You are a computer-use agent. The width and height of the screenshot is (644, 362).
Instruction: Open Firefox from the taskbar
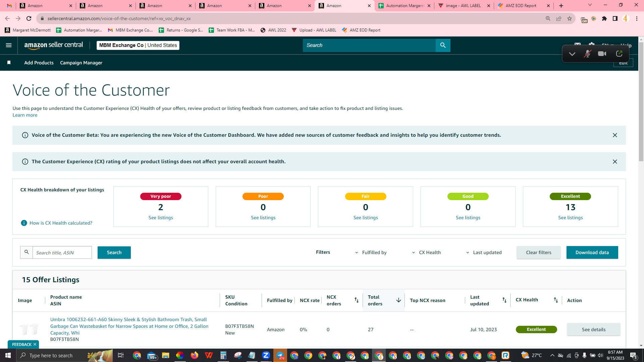(194, 355)
